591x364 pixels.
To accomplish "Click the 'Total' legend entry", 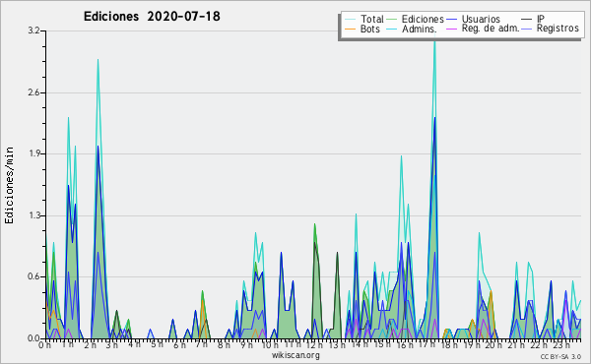I will [372, 19].
